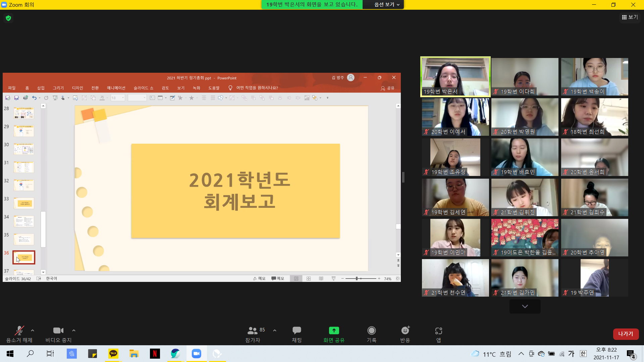The width and height of the screenshot is (644, 362).
Task: Expand the 옵션 보기 dropdown
Action: point(387,4)
